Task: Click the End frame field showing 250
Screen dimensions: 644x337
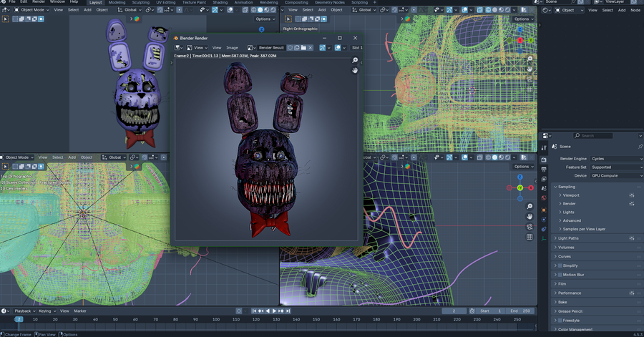Action: point(520,311)
